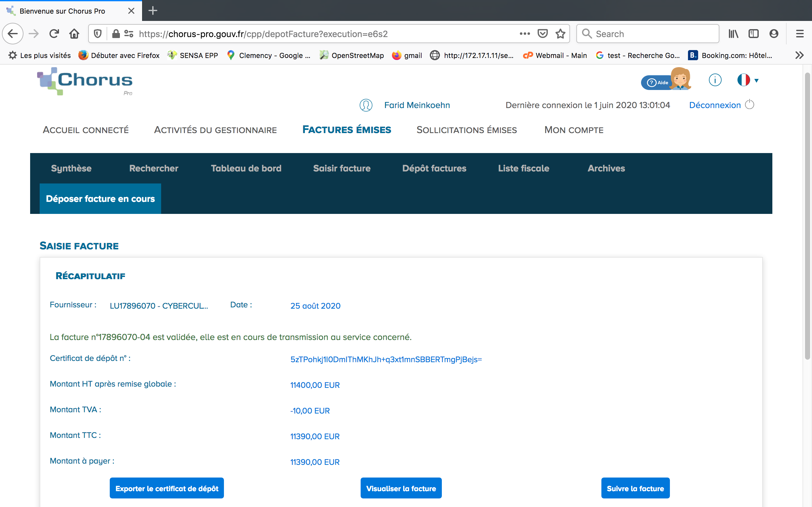Open the information circle icon
Viewport: 812px width, 507px height.
coord(715,80)
